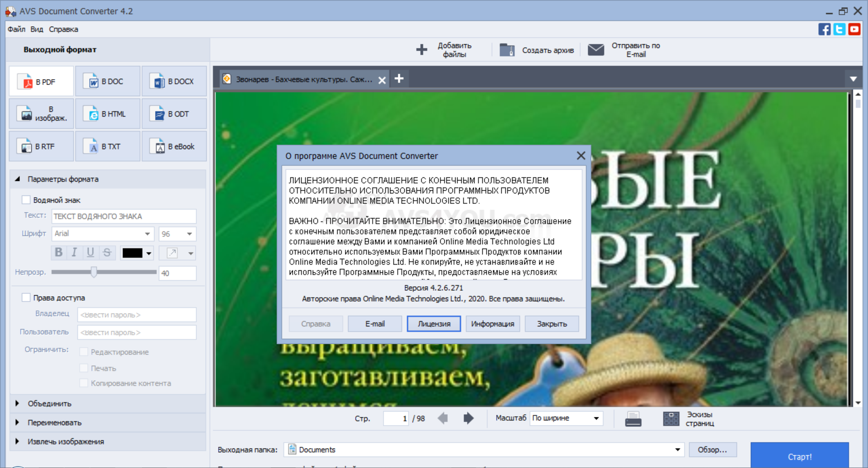Toggle italic for watermark text
This screenshot has width=868, height=468.
(75, 252)
